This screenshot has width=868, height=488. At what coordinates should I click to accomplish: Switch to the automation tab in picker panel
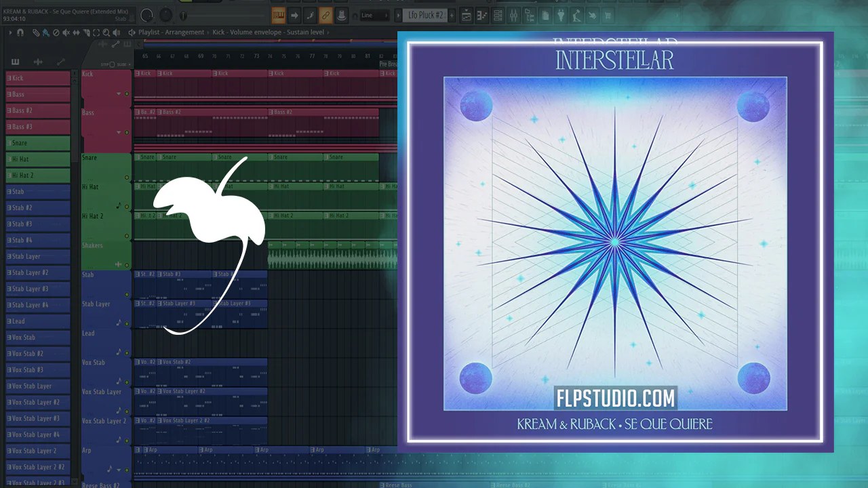[61, 62]
